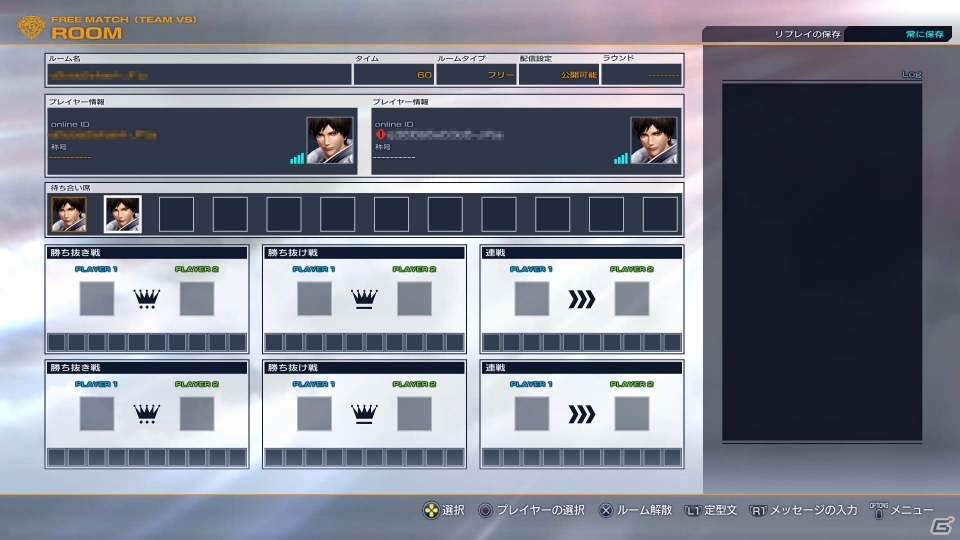Click the left player's connection signal bars
Image resolution: width=960 pixels, height=540 pixels.
point(297,159)
